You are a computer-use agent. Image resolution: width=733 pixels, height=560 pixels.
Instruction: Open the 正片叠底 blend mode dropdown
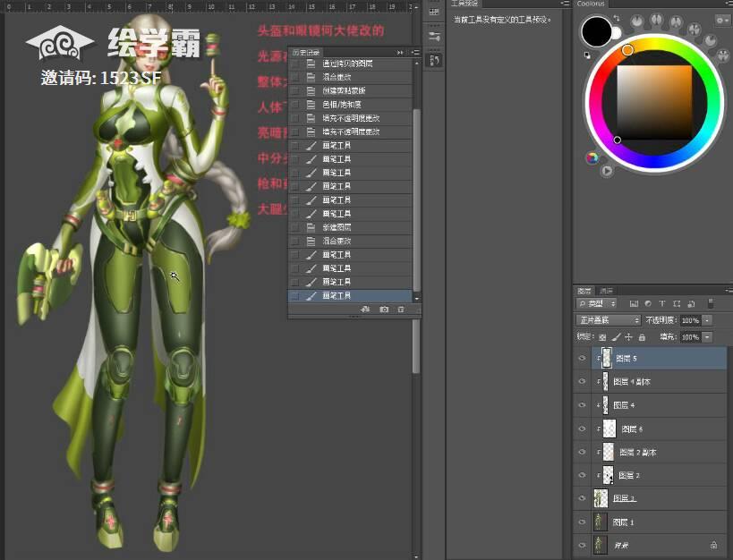[608, 320]
